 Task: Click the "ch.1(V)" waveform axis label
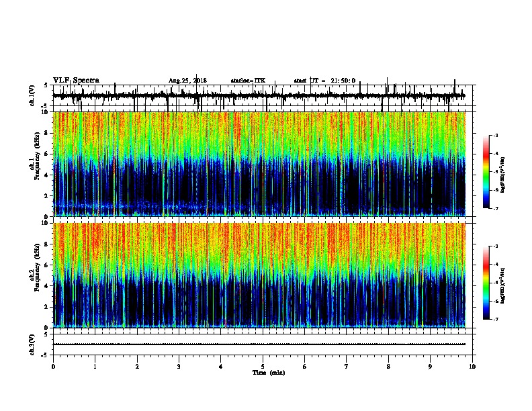[32, 95]
